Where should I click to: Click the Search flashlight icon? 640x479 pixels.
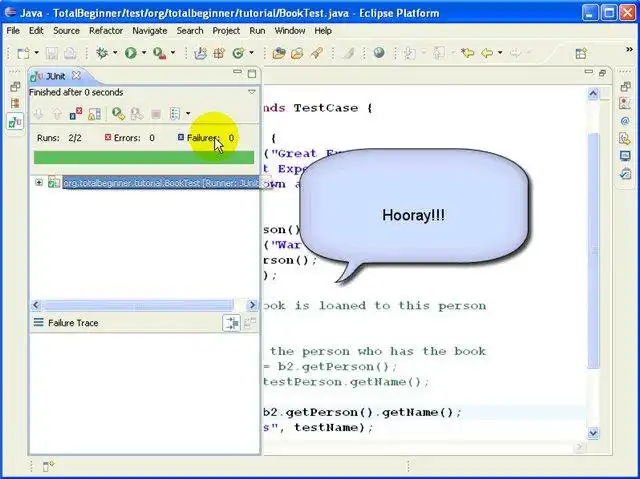[x=316, y=53]
